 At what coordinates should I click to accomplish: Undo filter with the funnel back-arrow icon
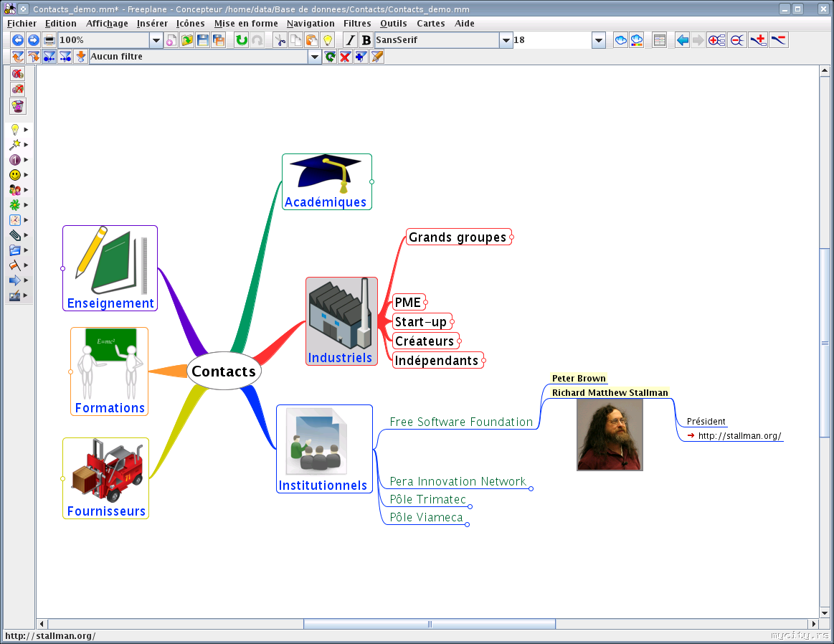[x=17, y=57]
